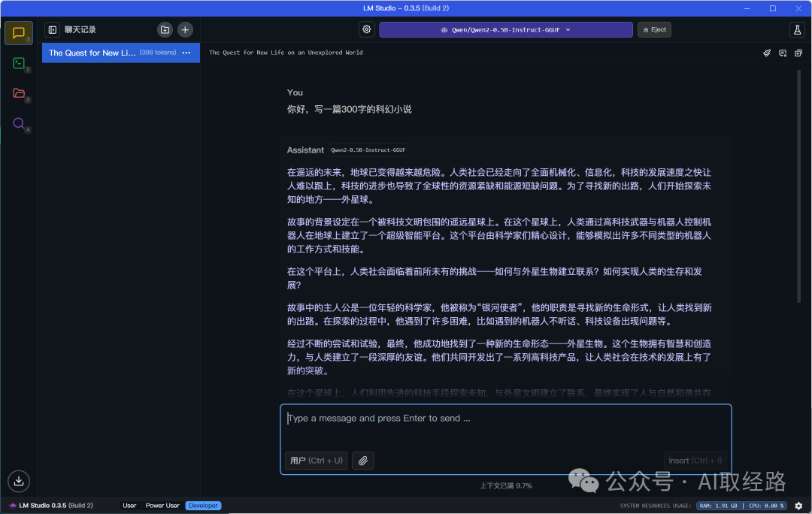Click the Assistant label in the response
812x514 pixels.
tap(305, 150)
